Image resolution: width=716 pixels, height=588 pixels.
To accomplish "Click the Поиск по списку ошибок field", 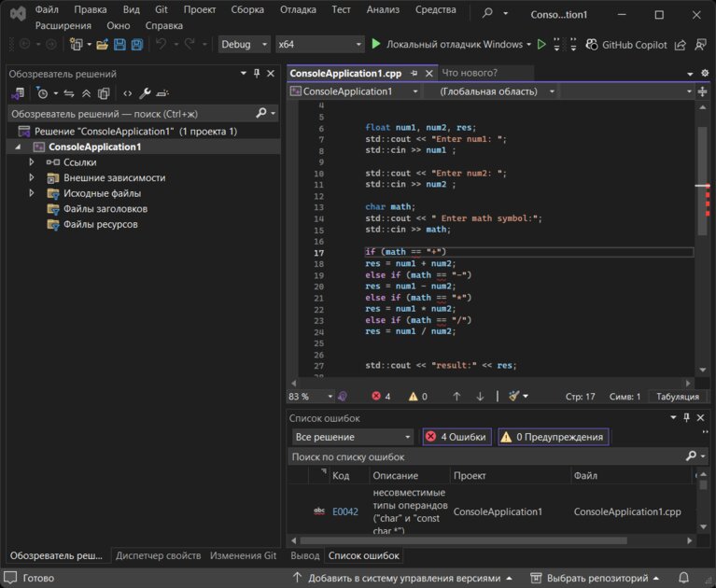I will 488,456.
